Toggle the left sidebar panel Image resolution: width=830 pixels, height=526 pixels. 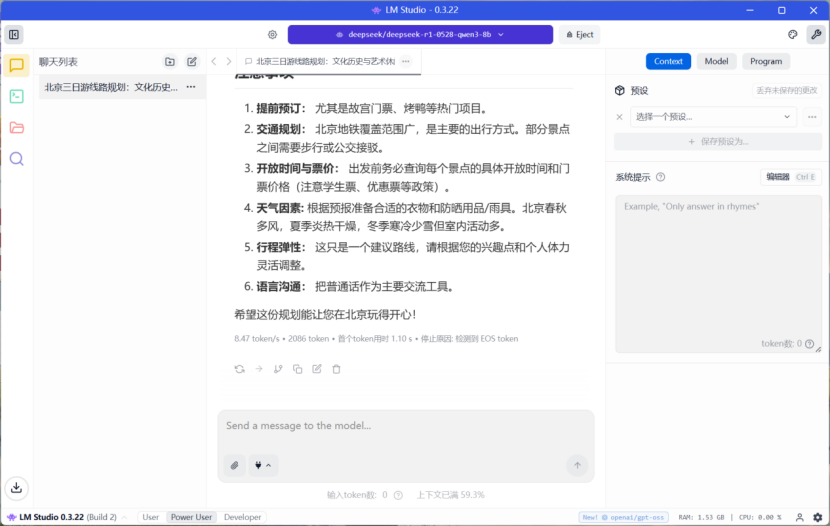(x=14, y=34)
